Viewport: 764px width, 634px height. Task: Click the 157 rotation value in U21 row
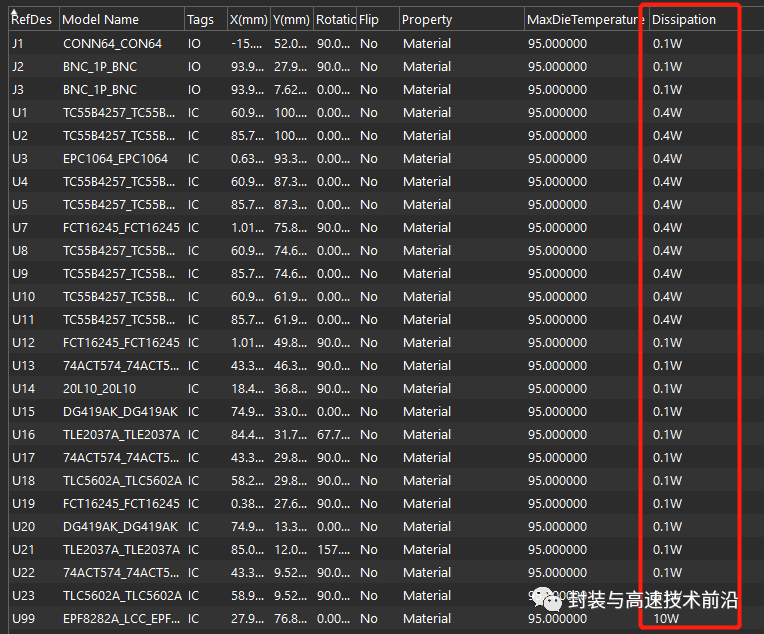(333, 550)
